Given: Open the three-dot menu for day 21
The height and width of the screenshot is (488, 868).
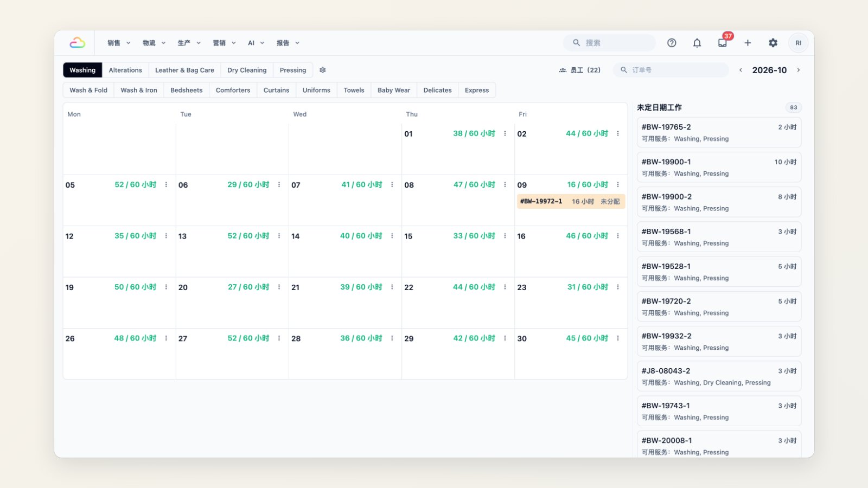Looking at the screenshot, I should pos(392,287).
